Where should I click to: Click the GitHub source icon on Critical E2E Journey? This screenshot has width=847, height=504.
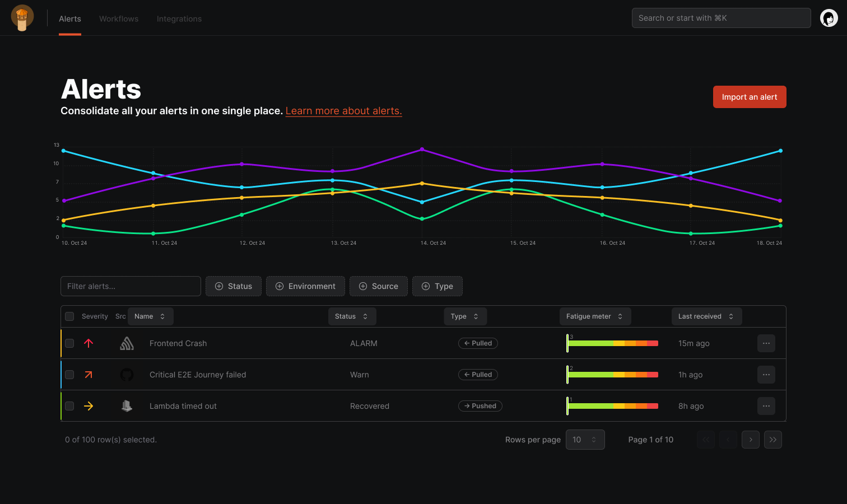(x=127, y=375)
